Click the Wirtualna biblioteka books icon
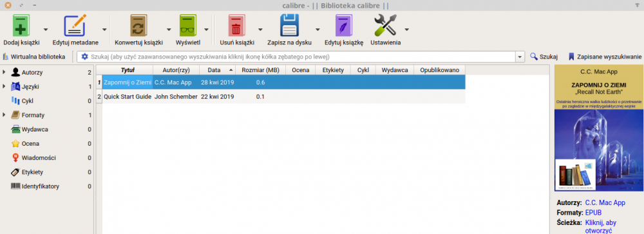The image size is (644, 234). [6, 57]
